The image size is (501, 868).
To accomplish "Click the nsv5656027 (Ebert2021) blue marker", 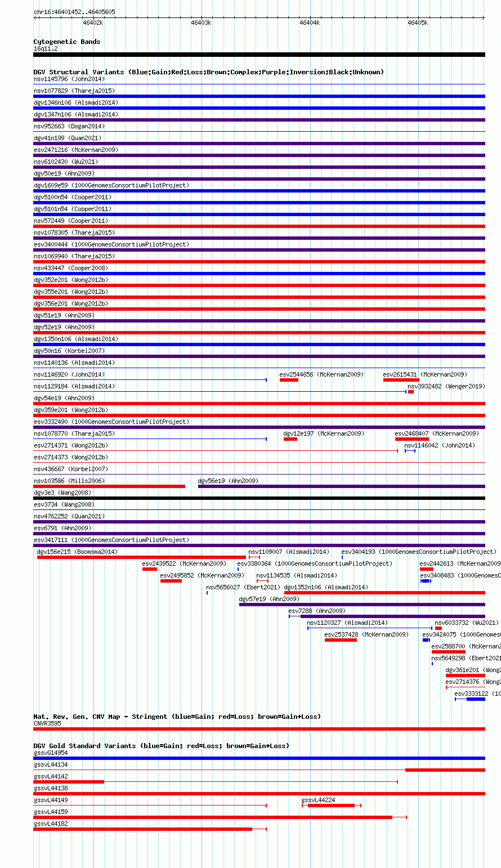I will (x=207, y=593).
